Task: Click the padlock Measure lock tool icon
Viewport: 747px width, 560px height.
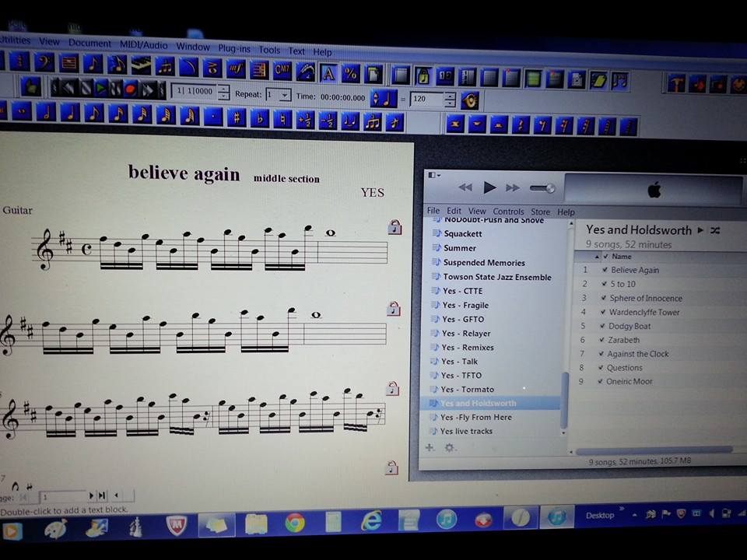Action: tap(423, 76)
